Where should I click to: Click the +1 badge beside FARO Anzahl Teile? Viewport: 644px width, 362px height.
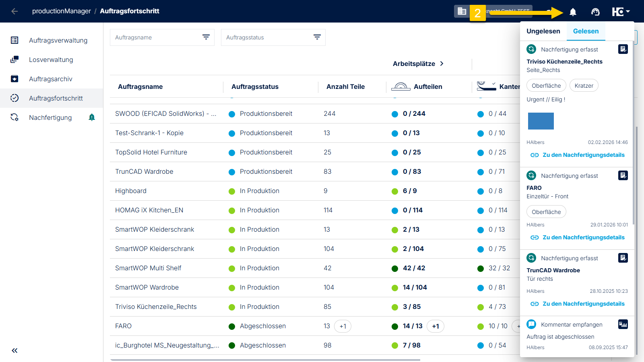tap(343, 326)
